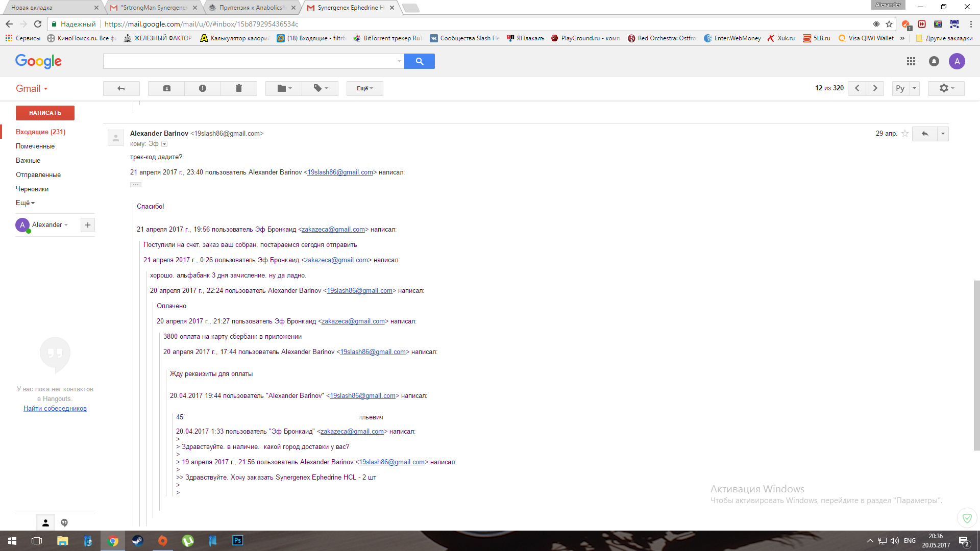This screenshot has width=980, height=551.
Task: Click the Archive icon in the Gmail toolbar
Action: click(x=166, y=88)
